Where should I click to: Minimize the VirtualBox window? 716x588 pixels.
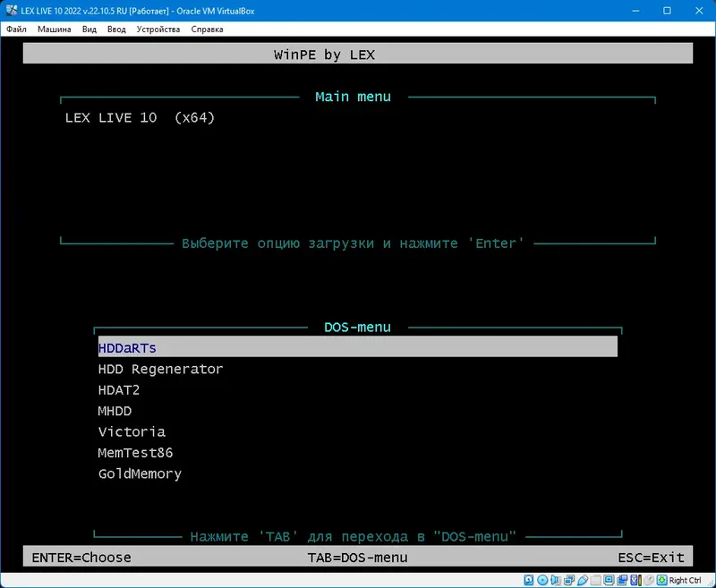tap(635, 11)
